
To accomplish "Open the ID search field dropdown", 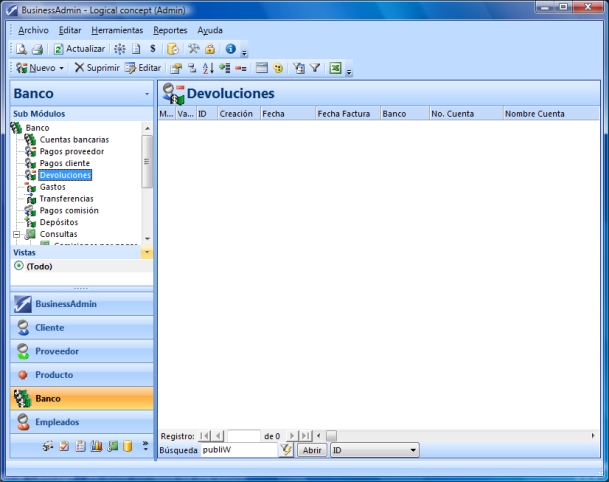I will pyautogui.click(x=413, y=451).
